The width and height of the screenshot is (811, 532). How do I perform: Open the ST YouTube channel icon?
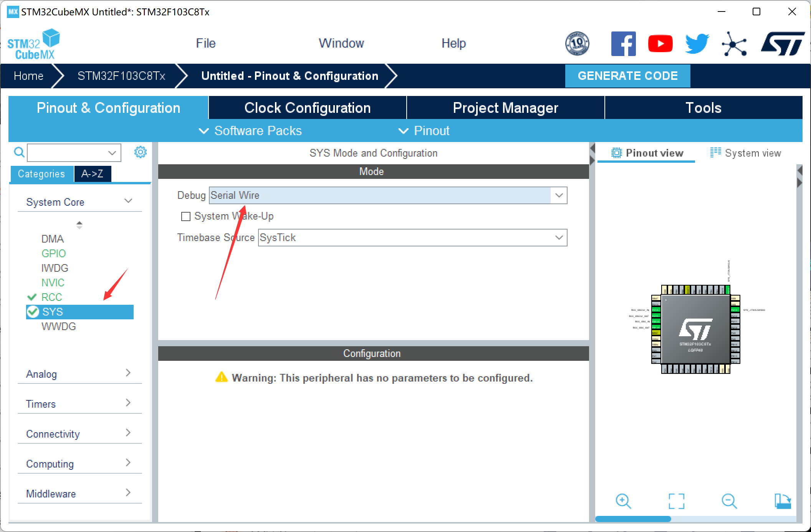pyautogui.click(x=660, y=43)
